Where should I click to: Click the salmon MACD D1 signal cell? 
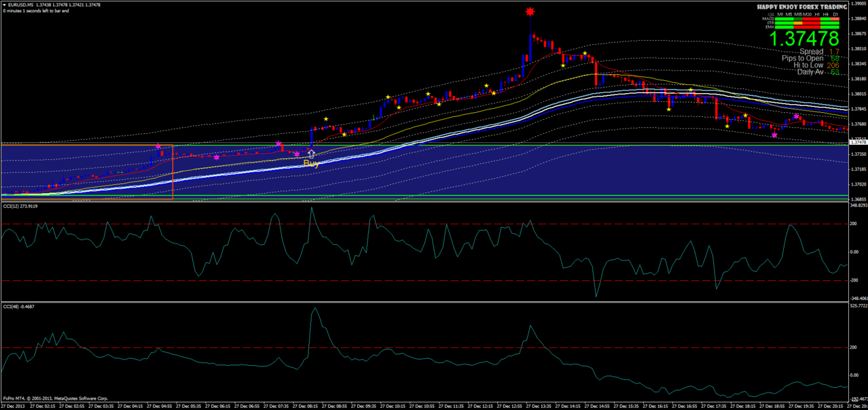click(x=835, y=19)
